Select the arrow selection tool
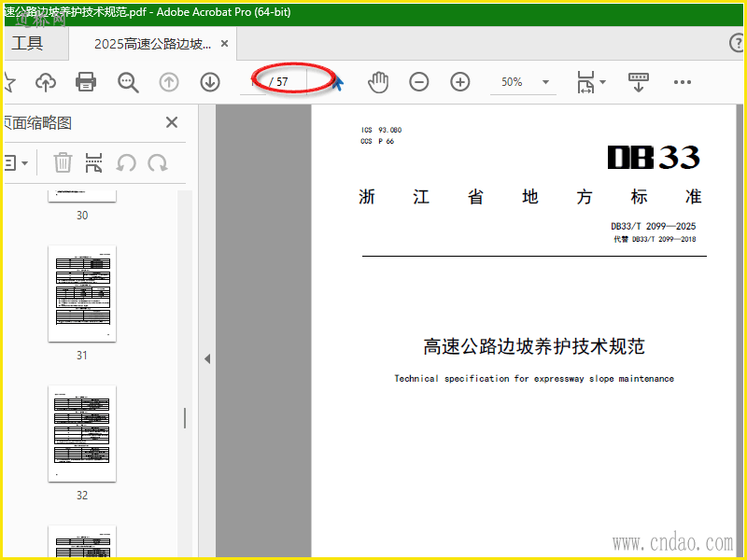Image resolution: width=747 pixels, height=560 pixels. pos(338,83)
